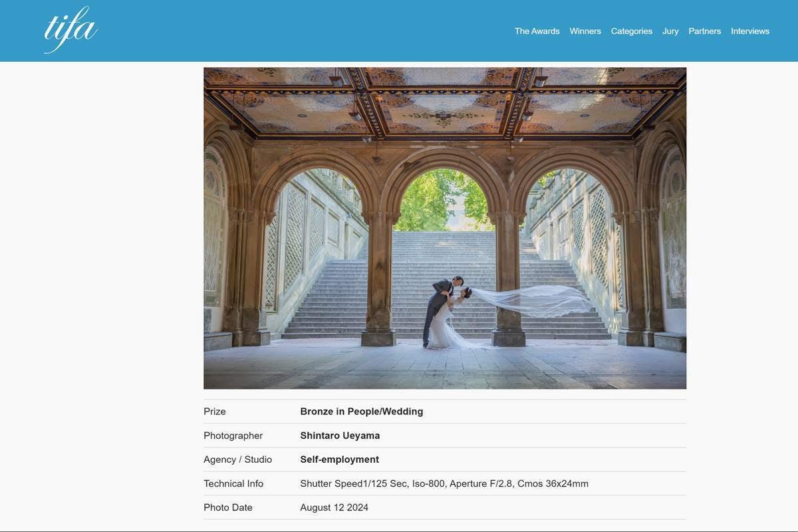Click the Self-employment agency value
The height and width of the screenshot is (532, 798).
pos(339,460)
